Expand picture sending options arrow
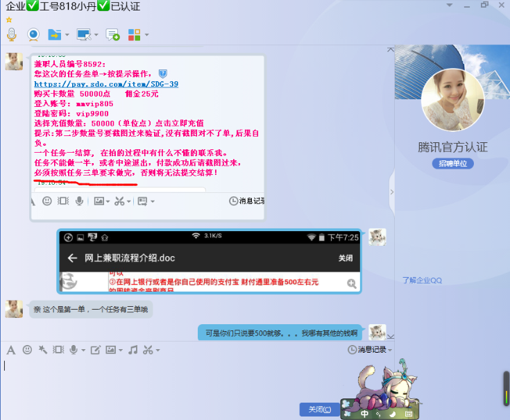This screenshot has width=510, height=420. coord(121,351)
